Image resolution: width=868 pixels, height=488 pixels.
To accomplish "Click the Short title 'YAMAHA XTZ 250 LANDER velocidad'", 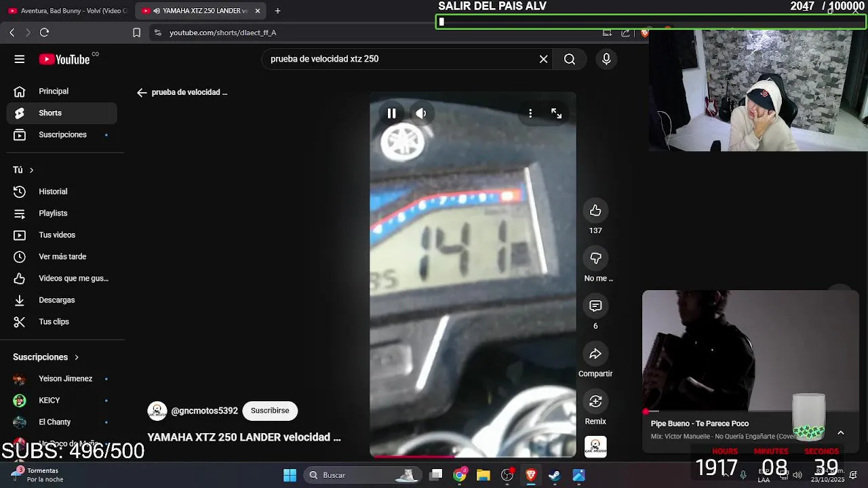I will click(x=244, y=438).
